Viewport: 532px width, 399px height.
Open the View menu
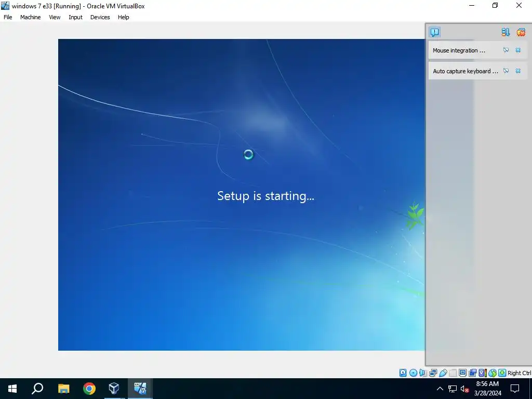click(x=55, y=17)
